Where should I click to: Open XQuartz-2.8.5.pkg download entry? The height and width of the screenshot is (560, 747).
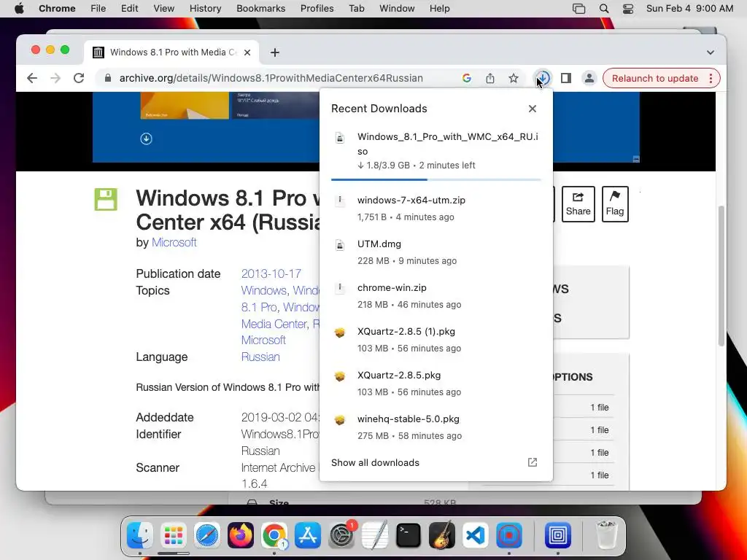click(x=436, y=384)
